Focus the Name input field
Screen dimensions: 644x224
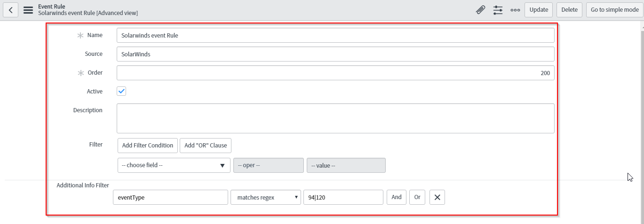(335, 35)
